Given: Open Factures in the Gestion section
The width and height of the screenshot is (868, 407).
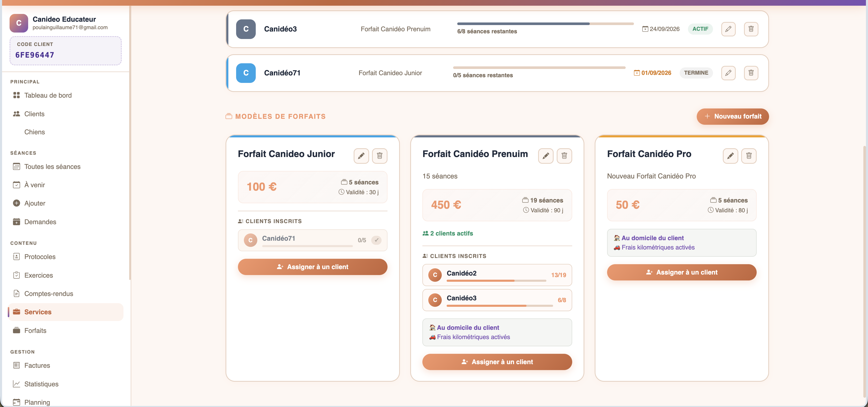Looking at the screenshot, I should tap(66, 366).
